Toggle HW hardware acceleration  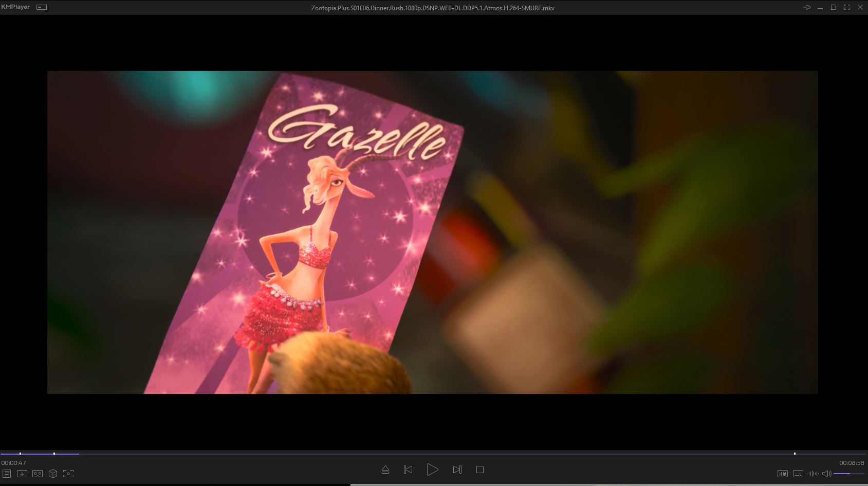click(783, 474)
